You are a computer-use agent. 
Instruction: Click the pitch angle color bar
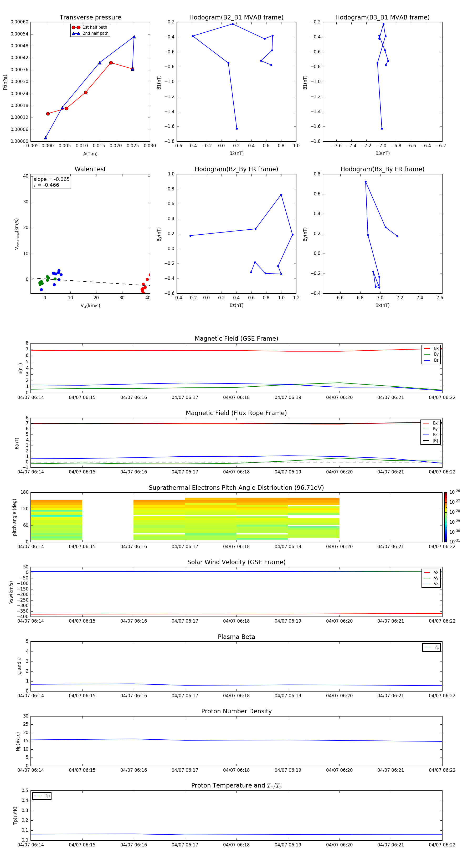pyautogui.click(x=446, y=517)
